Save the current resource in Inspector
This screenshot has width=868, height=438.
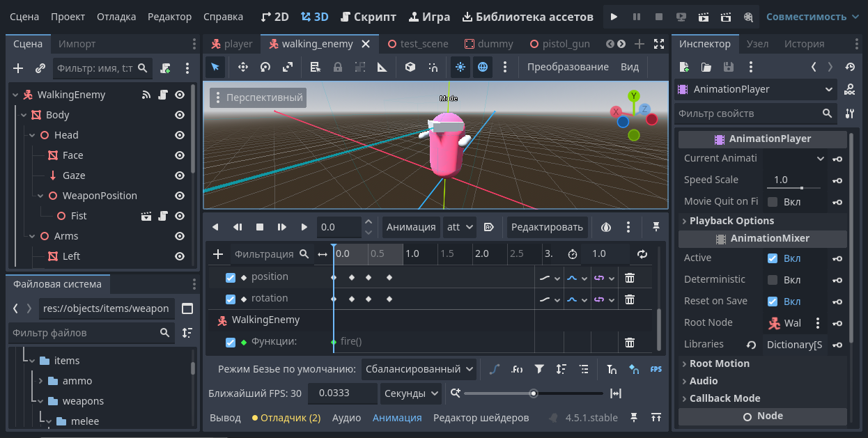pos(728,68)
